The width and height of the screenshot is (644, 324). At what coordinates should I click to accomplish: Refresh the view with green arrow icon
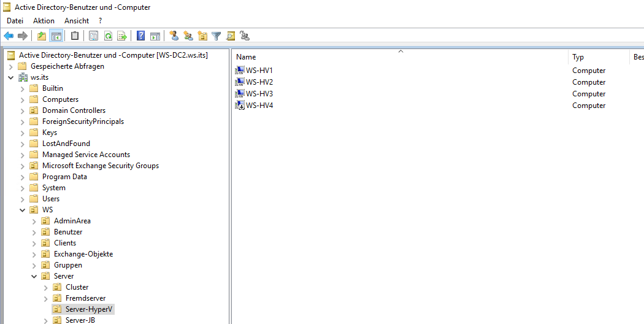(108, 36)
